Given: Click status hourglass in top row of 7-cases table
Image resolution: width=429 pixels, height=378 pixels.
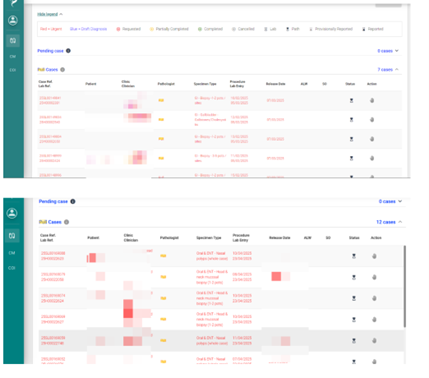Looking at the screenshot, I should coord(351,100).
